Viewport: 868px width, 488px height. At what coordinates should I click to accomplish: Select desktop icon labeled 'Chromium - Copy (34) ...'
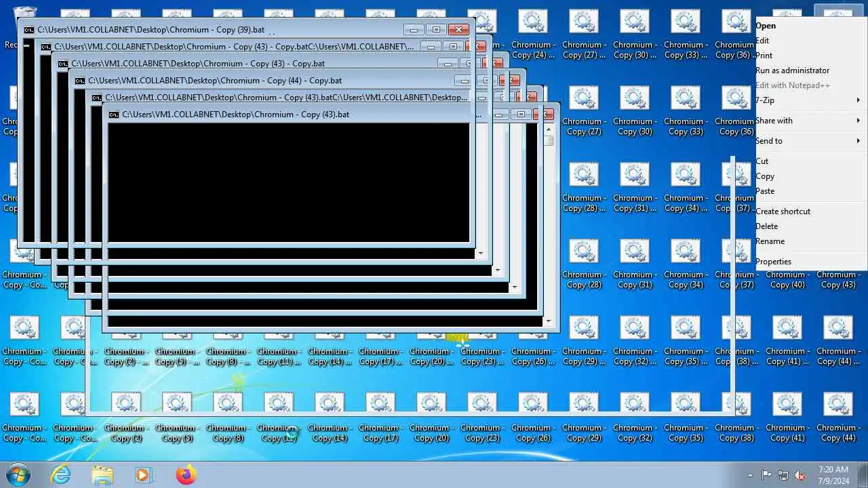click(685, 188)
